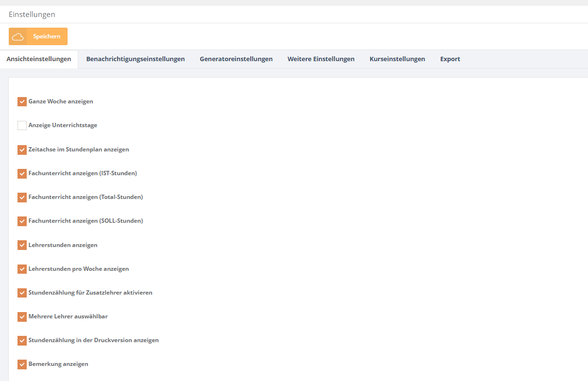
Task: Switch to the Export tab
Action: point(450,59)
